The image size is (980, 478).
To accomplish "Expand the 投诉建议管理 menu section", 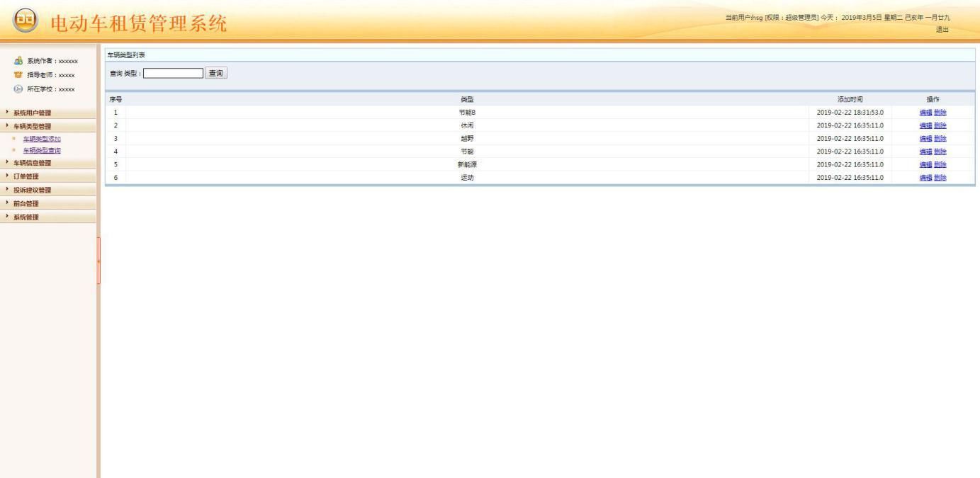I will pyautogui.click(x=48, y=190).
